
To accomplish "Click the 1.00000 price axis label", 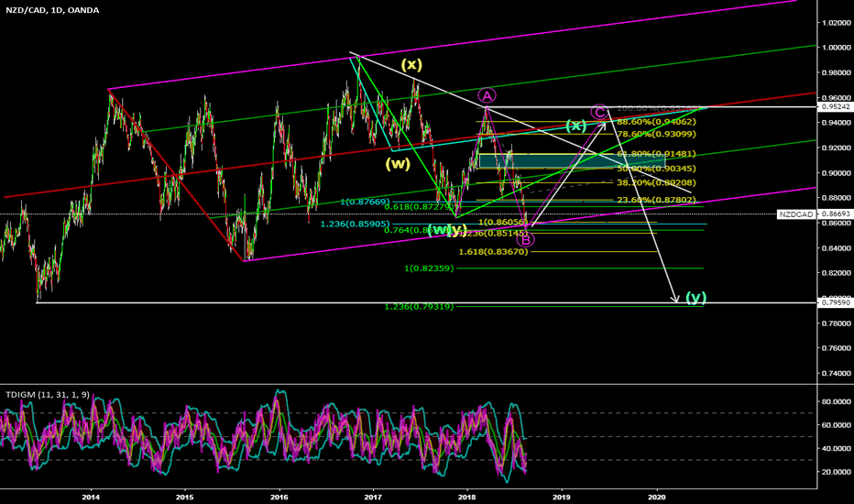I will point(837,48).
